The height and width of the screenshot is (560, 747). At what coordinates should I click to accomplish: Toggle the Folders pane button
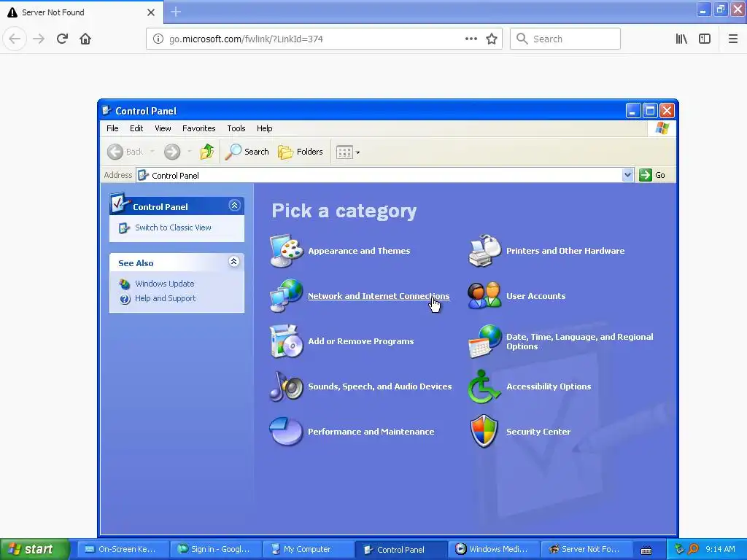(x=301, y=152)
